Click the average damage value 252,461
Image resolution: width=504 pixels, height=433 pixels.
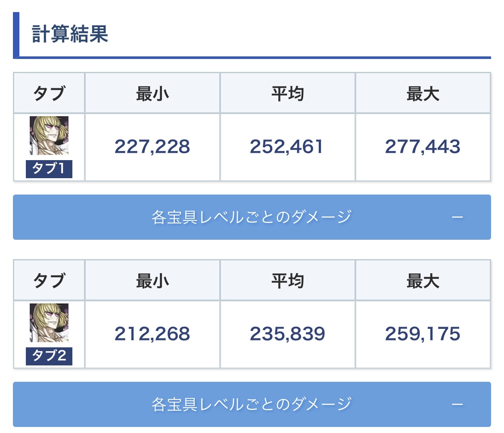click(x=287, y=147)
